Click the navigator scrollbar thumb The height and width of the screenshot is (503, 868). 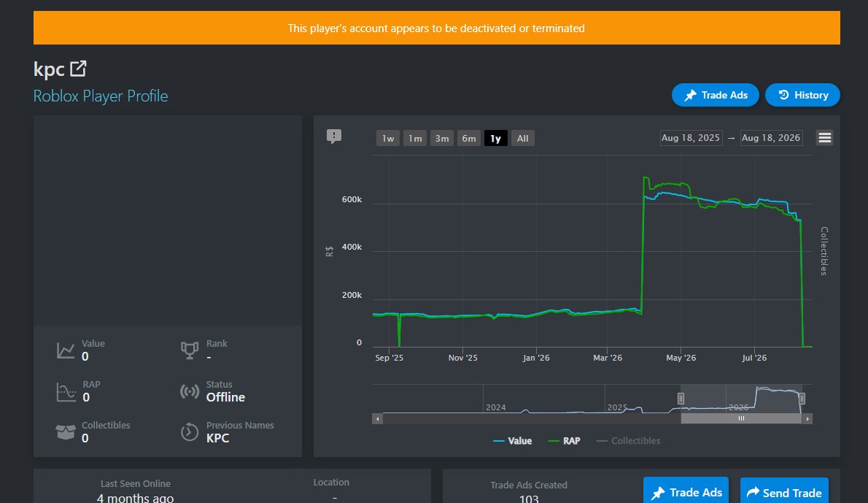[x=741, y=419]
